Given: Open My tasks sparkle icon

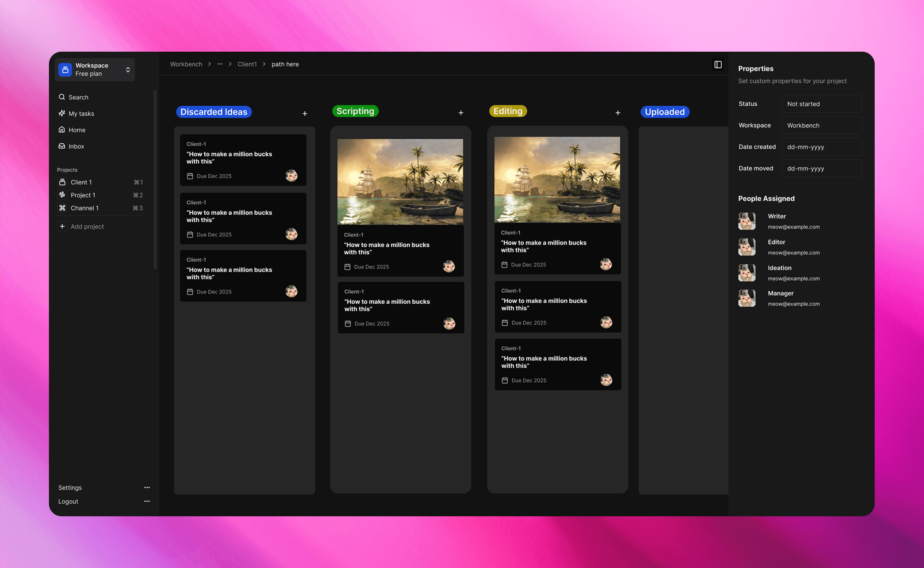Looking at the screenshot, I should 62,113.
